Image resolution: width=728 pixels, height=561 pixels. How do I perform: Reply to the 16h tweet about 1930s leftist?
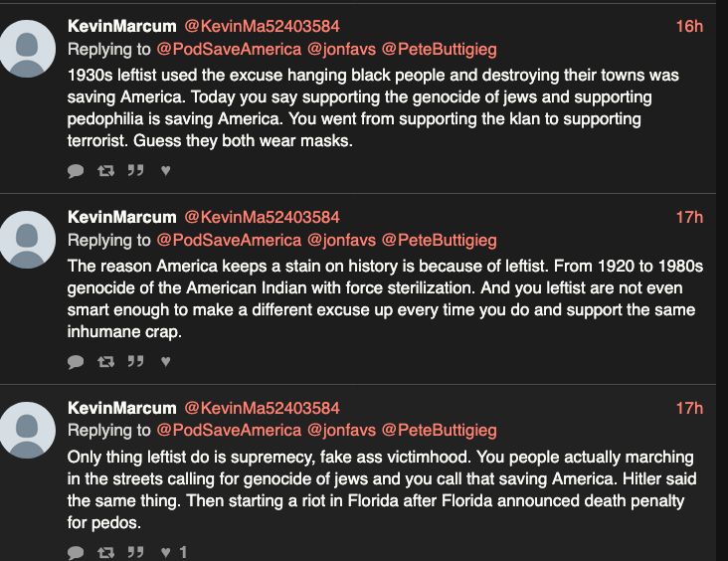click(x=76, y=171)
